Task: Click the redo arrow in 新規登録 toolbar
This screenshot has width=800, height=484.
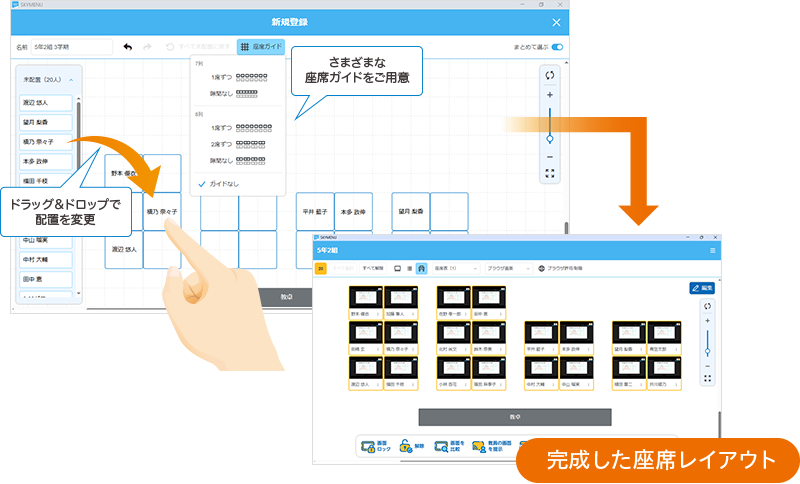Action: (x=147, y=47)
